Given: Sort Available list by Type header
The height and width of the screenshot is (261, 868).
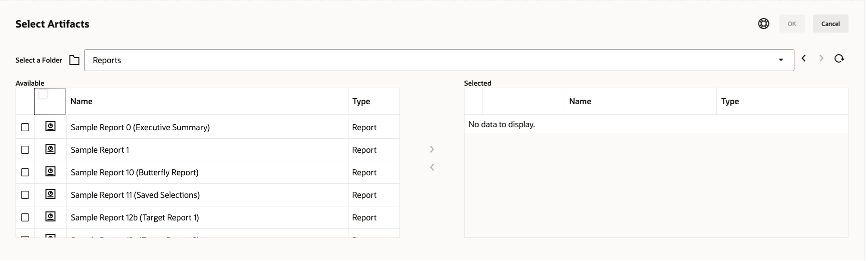Looking at the screenshot, I should point(361,101).
